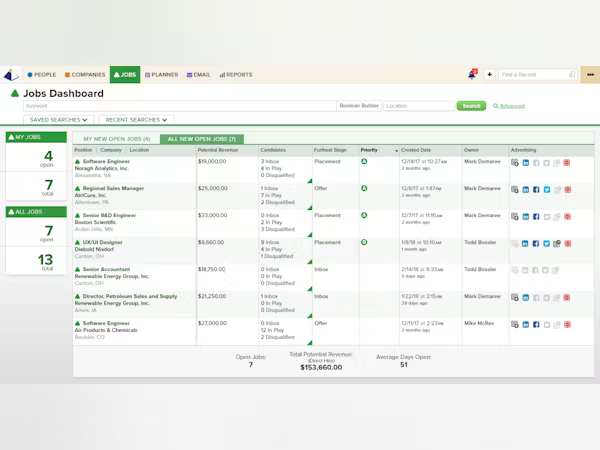600x450 pixels.
Task: Click the plus add-record icon
Action: 489,74
